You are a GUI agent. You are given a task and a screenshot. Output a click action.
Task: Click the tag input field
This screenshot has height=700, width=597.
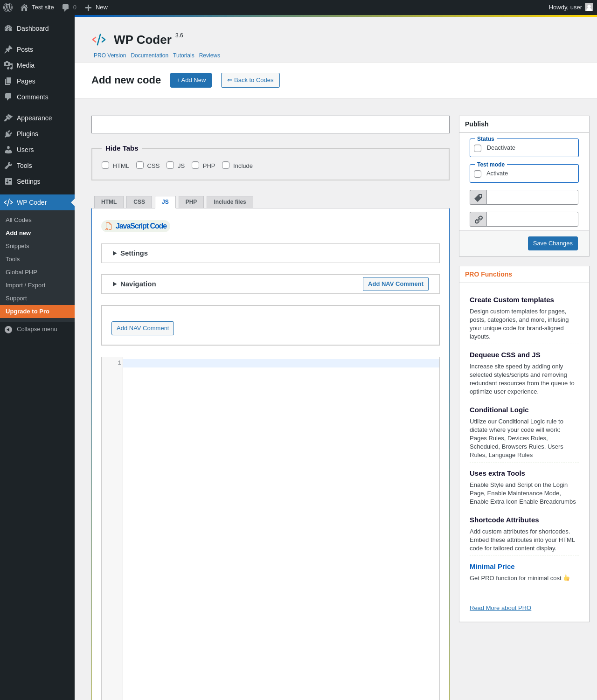pyautogui.click(x=532, y=197)
